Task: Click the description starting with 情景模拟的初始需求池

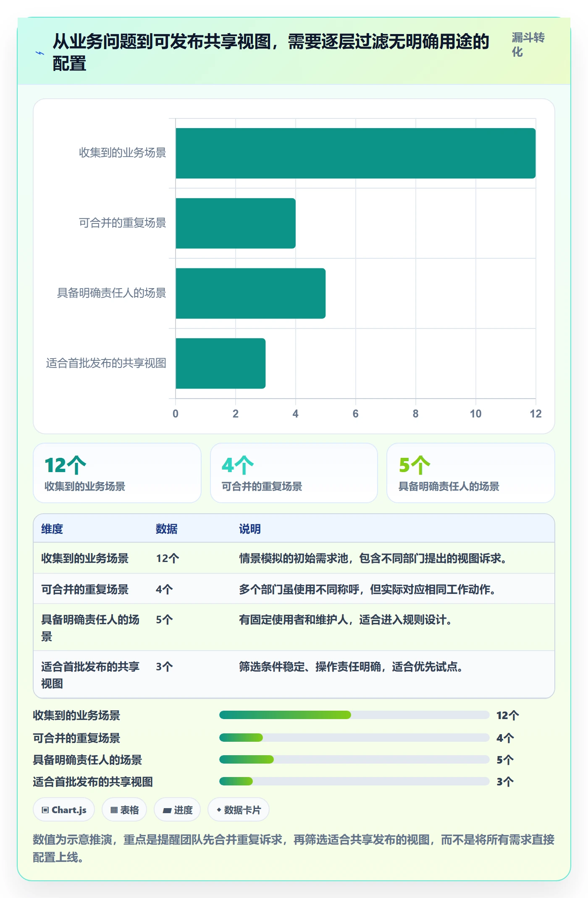Action: (x=373, y=558)
